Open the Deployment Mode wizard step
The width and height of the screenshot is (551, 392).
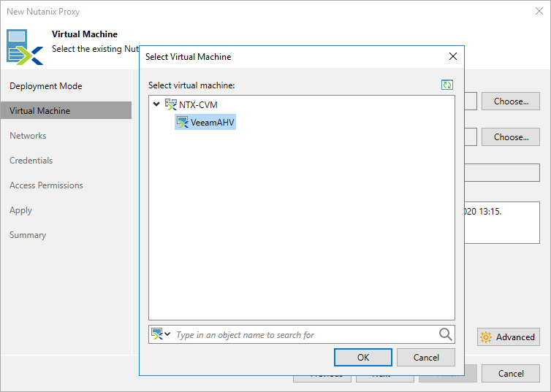pos(46,86)
